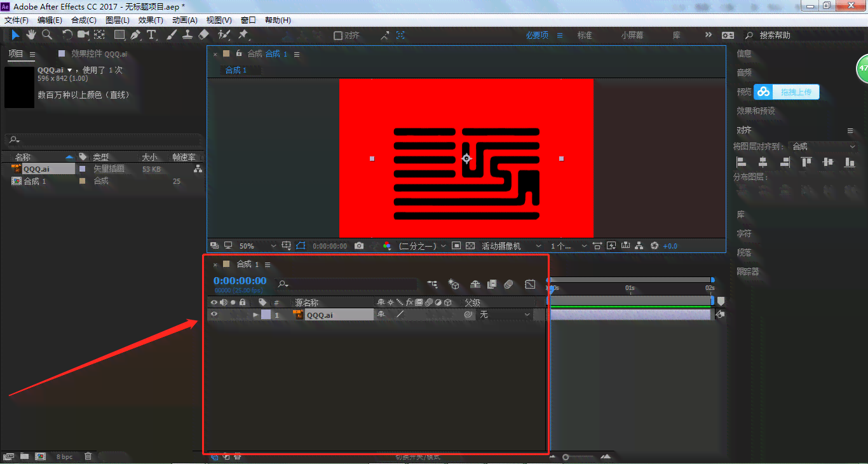Create new folder in Project panel
This screenshot has height=464, width=868.
tap(24, 456)
